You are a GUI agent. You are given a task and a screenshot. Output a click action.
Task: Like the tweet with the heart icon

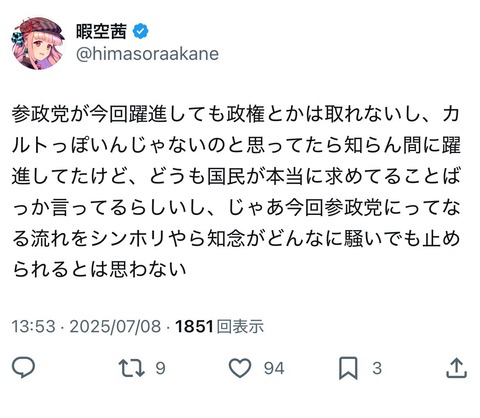[x=240, y=368]
